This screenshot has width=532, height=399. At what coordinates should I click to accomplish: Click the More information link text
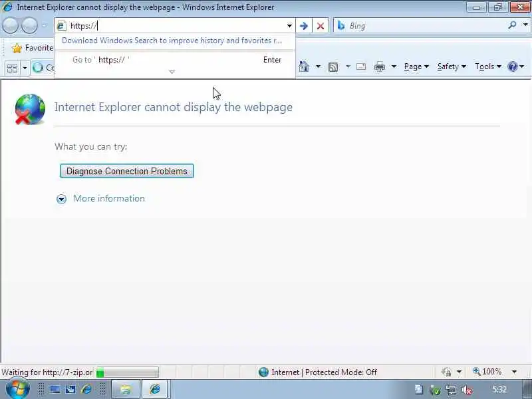click(x=109, y=198)
